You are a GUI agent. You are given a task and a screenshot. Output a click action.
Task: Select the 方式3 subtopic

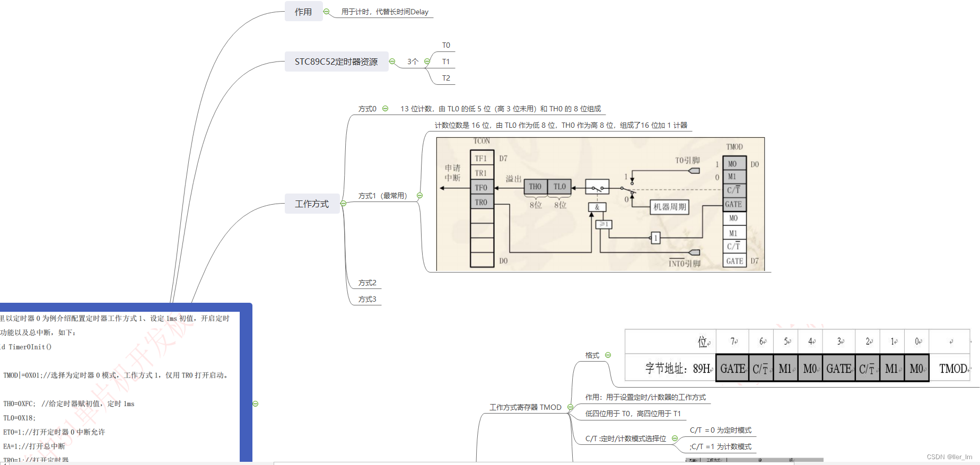367,300
